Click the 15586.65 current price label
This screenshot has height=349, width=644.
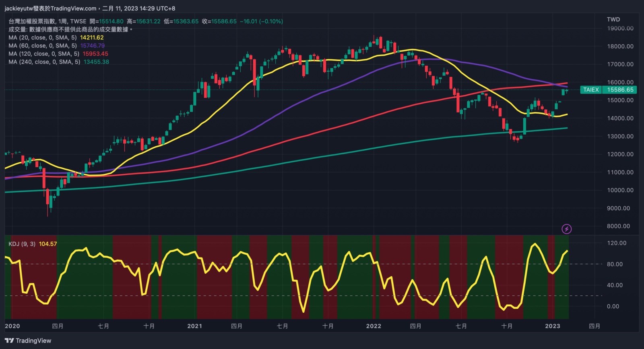(x=620, y=90)
